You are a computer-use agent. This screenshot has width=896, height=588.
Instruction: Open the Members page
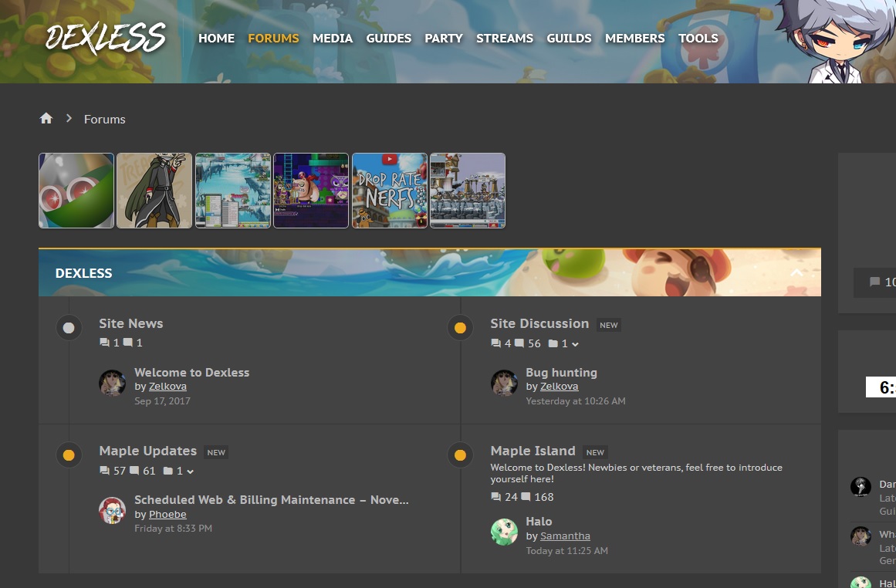click(635, 39)
